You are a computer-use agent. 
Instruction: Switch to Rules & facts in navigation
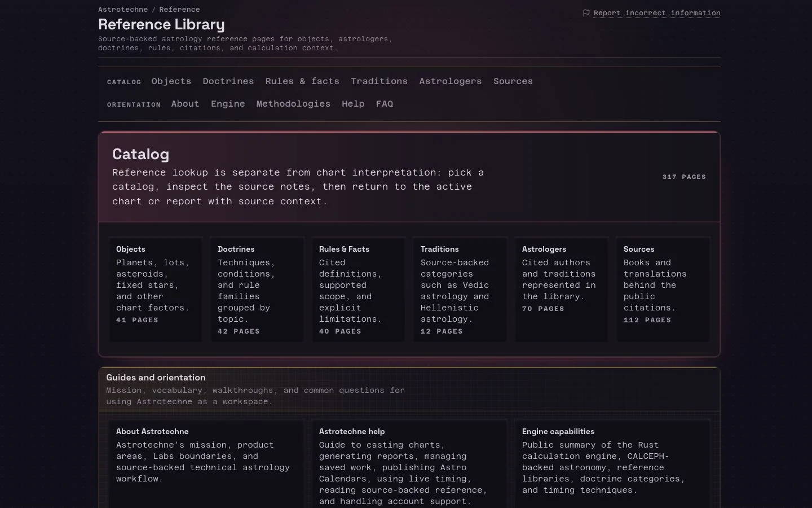click(x=302, y=81)
